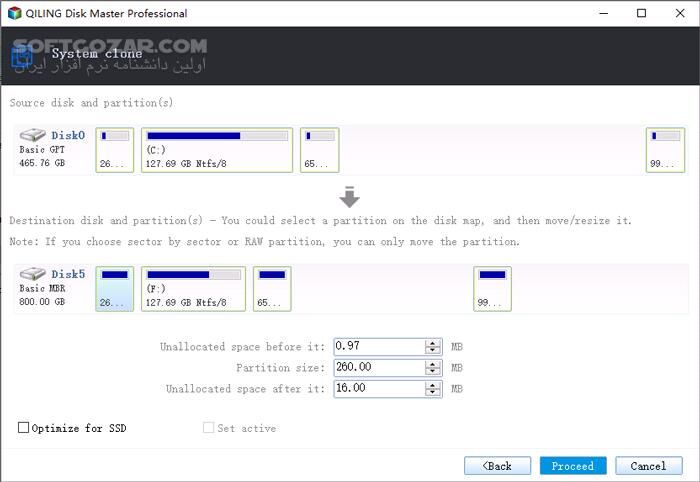Click the Disk0 label text
The width and height of the screenshot is (700, 482).
(x=68, y=135)
